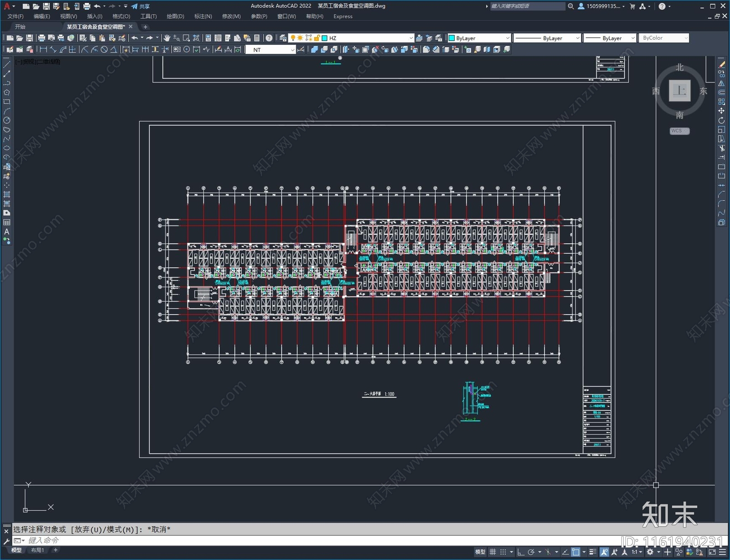Screen dimensions: 730x560
Task: Open the 文件(F) menu
Action: pos(16,16)
